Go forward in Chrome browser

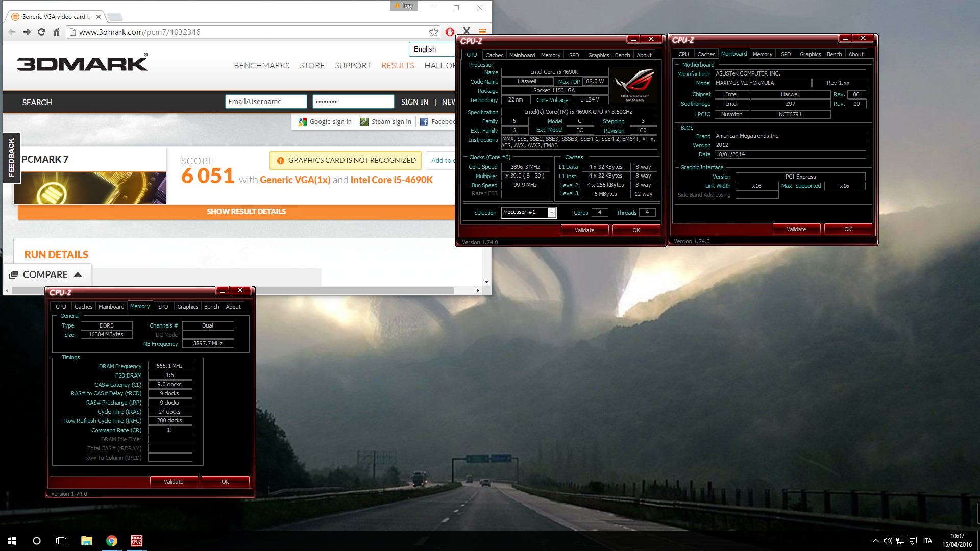[27, 32]
